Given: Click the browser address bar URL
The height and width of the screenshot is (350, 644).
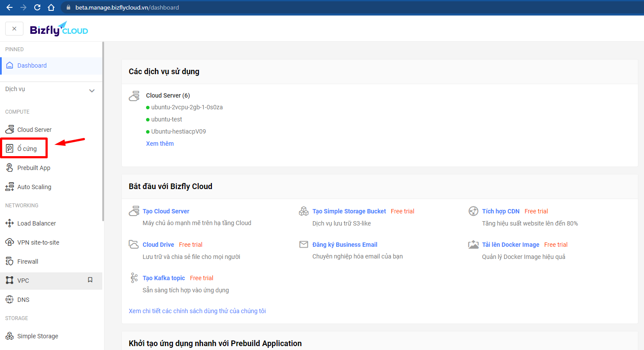Looking at the screenshot, I should 127,7.
